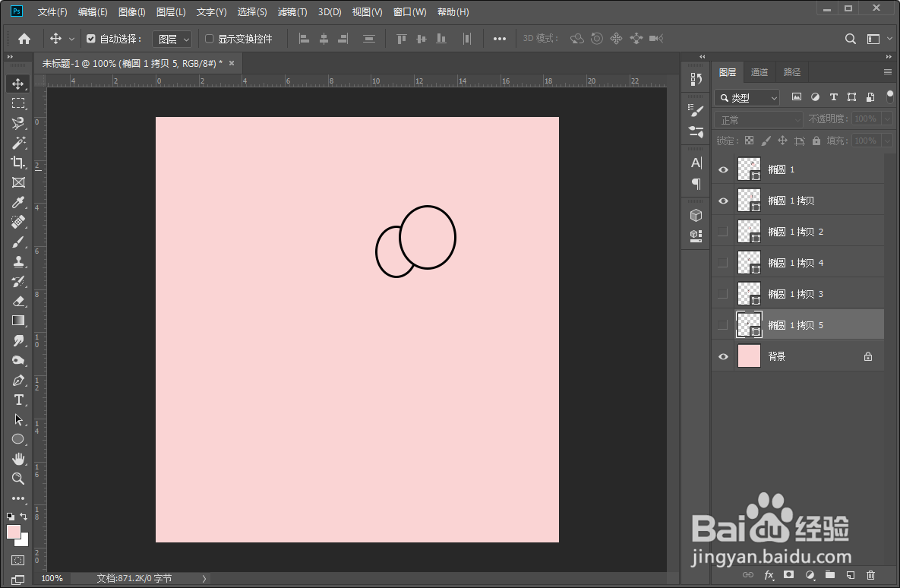Show the 椭圆 1 拷贝 4 layer
Image resolution: width=900 pixels, height=588 pixels.
[723, 262]
